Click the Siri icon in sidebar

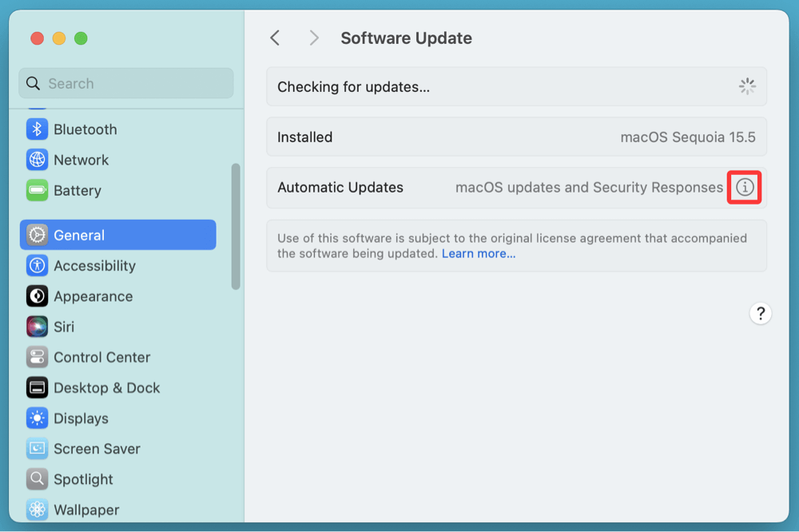pyautogui.click(x=37, y=327)
